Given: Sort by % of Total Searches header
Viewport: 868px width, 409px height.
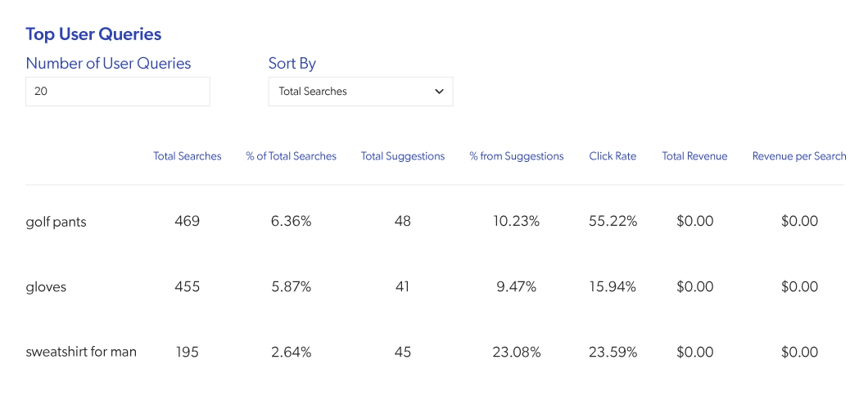Looking at the screenshot, I should pyautogui.click(x=291, y=156).
